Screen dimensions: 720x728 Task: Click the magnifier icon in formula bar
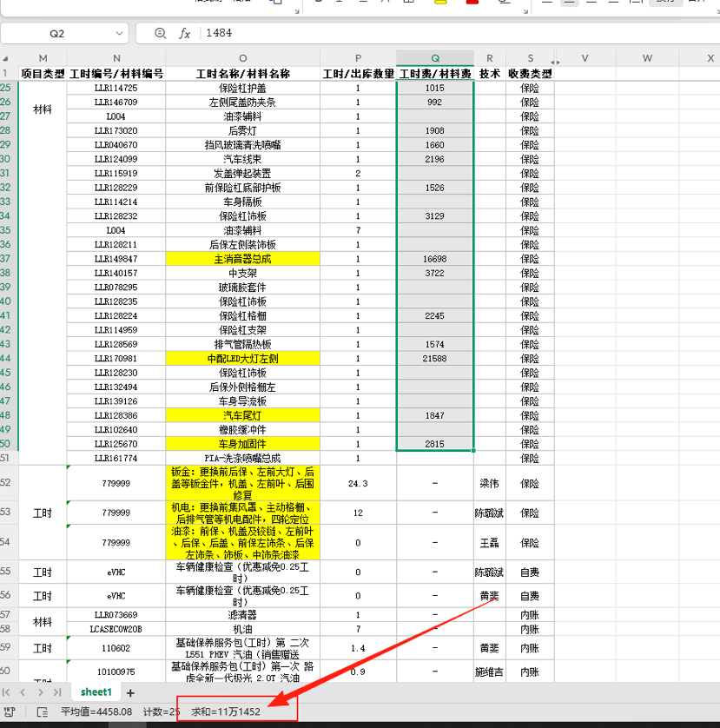(x=160, y=33)
